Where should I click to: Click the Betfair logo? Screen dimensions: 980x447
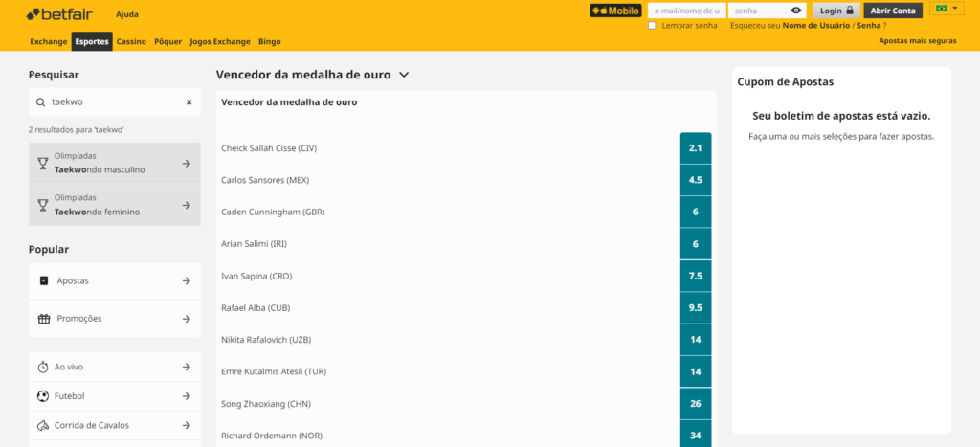(x=64, y=14)
